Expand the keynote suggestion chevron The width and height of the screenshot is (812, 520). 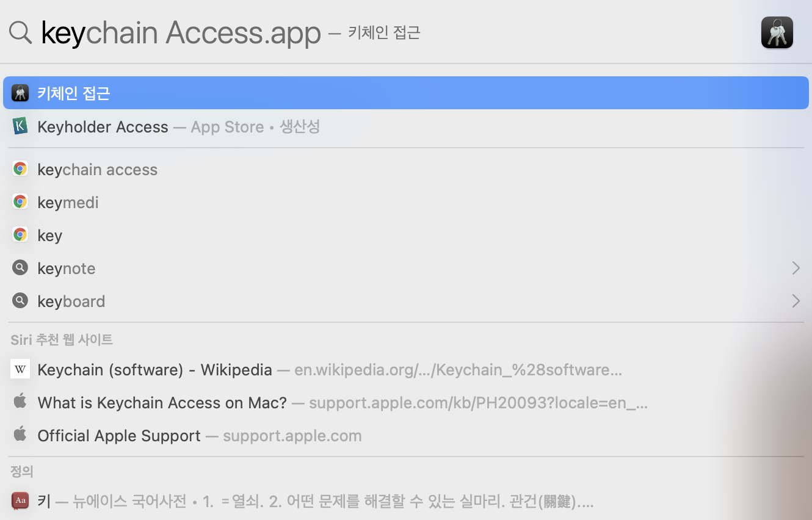click(796, 268)
